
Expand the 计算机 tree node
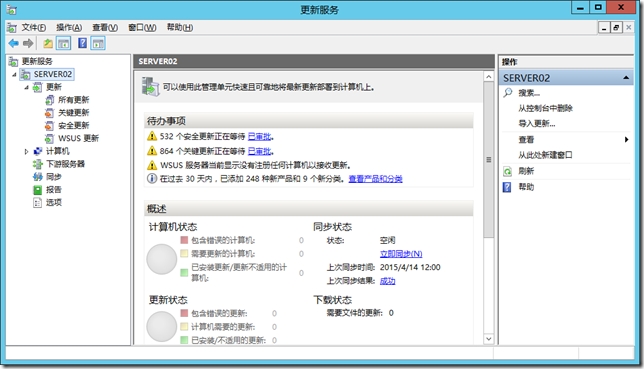click(x=26, y=151)
